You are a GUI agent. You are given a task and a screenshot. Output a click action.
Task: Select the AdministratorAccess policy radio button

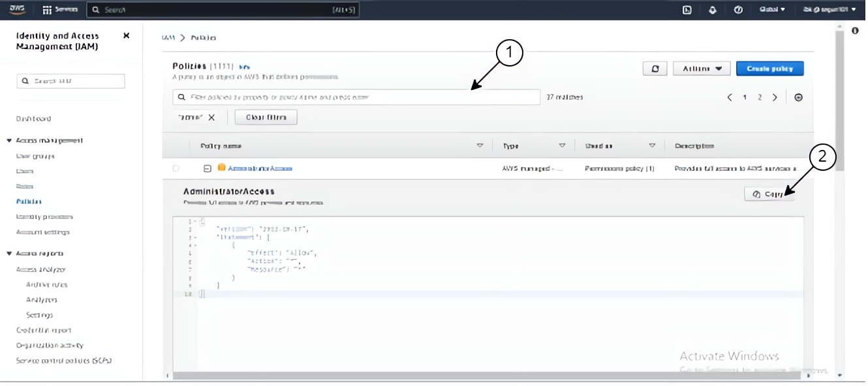[x=176, y=168]
